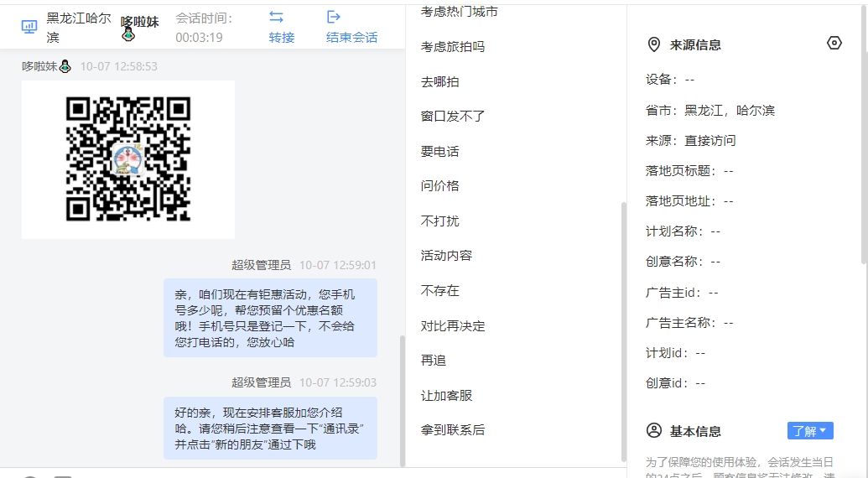Select the quick reply 要电话
This screenshot has height=478, width=868.
click(x=440, y=152)
